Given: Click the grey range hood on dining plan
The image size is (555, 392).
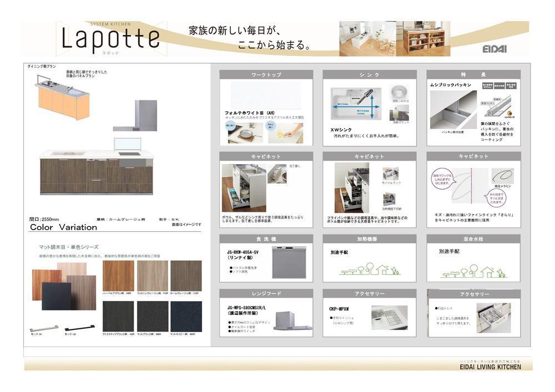Looking at the screenshot, I should (x=135, y=115).
